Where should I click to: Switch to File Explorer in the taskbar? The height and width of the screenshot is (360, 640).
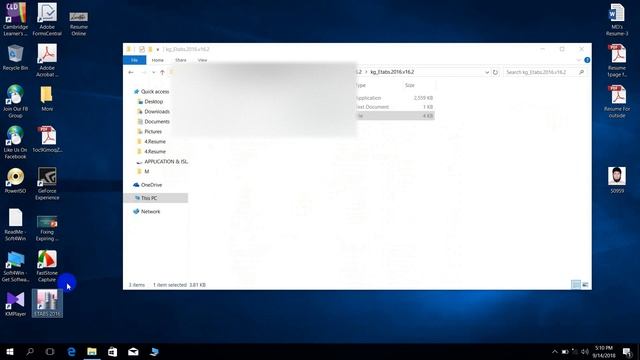92,351
